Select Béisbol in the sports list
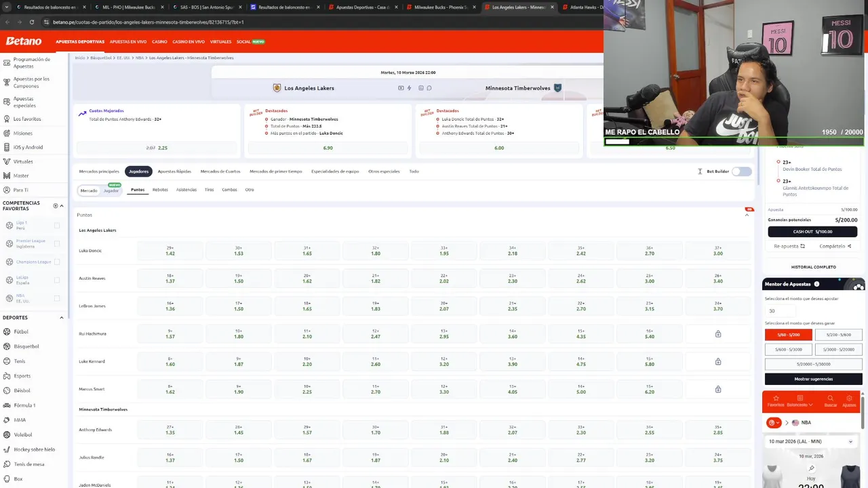868x488 pixels. click(22, 390)
